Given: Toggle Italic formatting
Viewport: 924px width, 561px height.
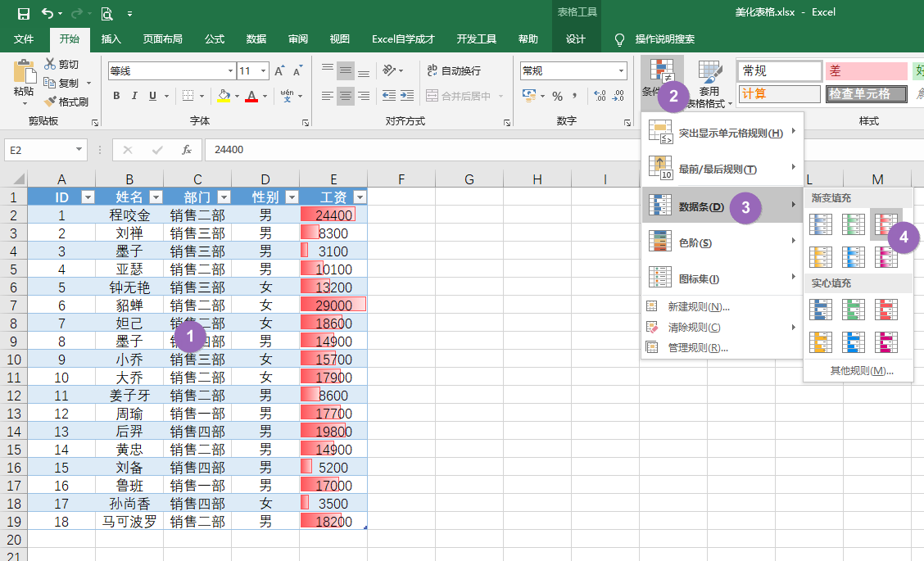Looking at the screenshot, I should (134, 96).
